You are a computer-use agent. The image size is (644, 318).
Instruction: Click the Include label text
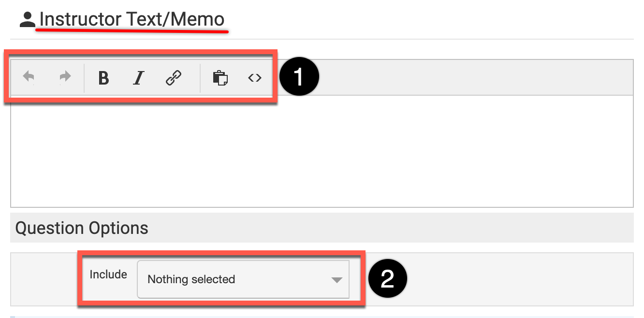click(x=108, y=275)
